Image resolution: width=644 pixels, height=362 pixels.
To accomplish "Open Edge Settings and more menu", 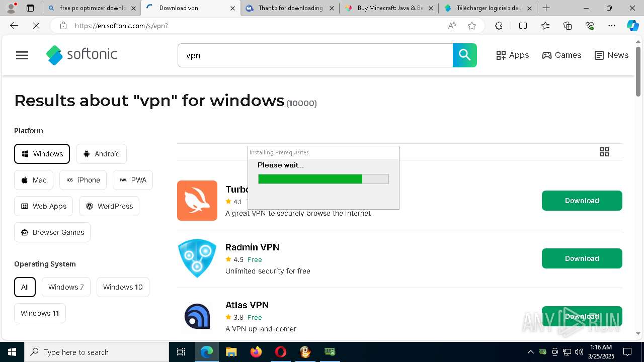I will coord(612,26).
